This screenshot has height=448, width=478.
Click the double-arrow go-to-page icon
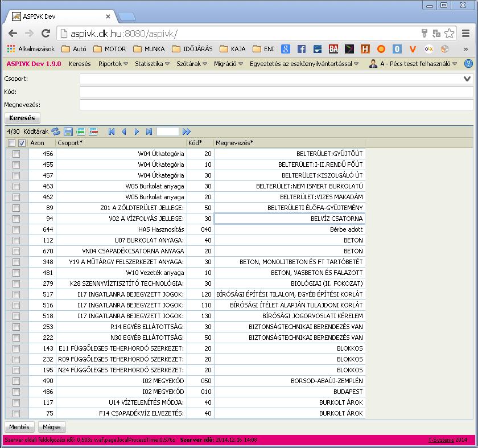coord(187,131)
